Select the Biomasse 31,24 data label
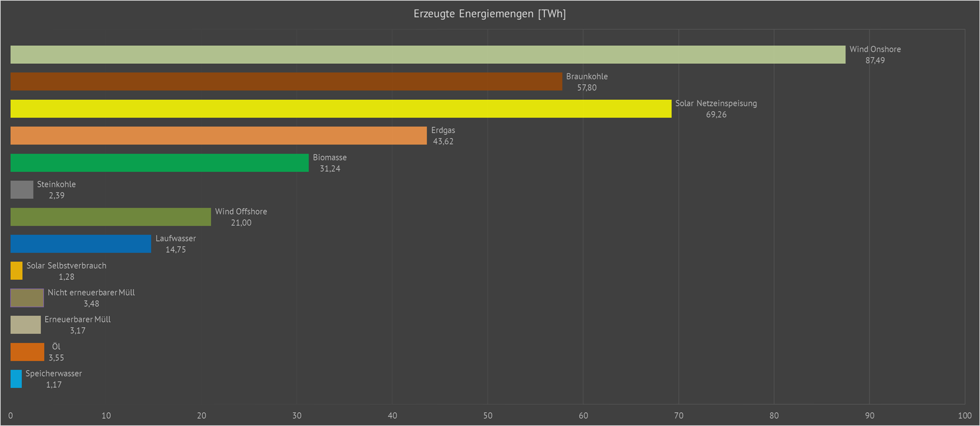Image resolution: width=980 pixels, height=426 pixels. tap(329, 163)
